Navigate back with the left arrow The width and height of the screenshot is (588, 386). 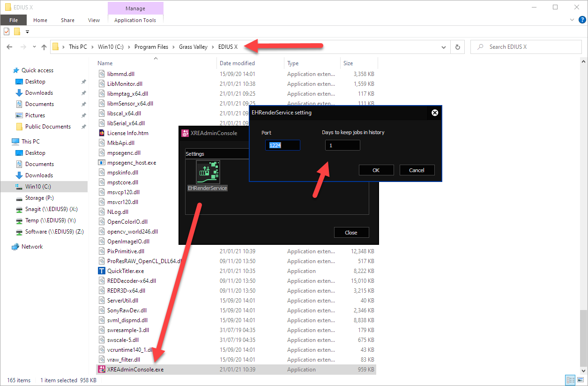click(x=10, y=47)
